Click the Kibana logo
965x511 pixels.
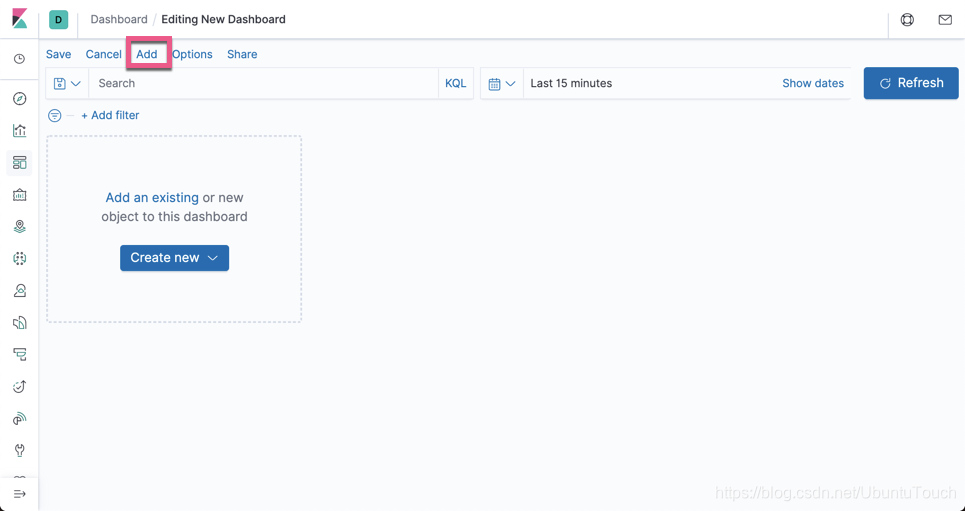coord(20,18)
